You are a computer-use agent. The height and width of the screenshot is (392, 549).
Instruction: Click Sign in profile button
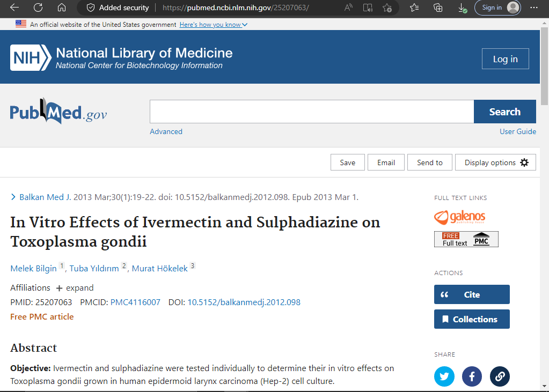click(497, 8)
